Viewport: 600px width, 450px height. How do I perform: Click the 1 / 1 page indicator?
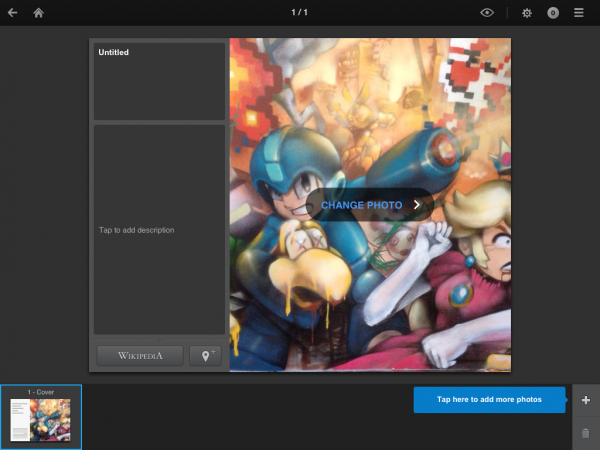tap(300, 13)
